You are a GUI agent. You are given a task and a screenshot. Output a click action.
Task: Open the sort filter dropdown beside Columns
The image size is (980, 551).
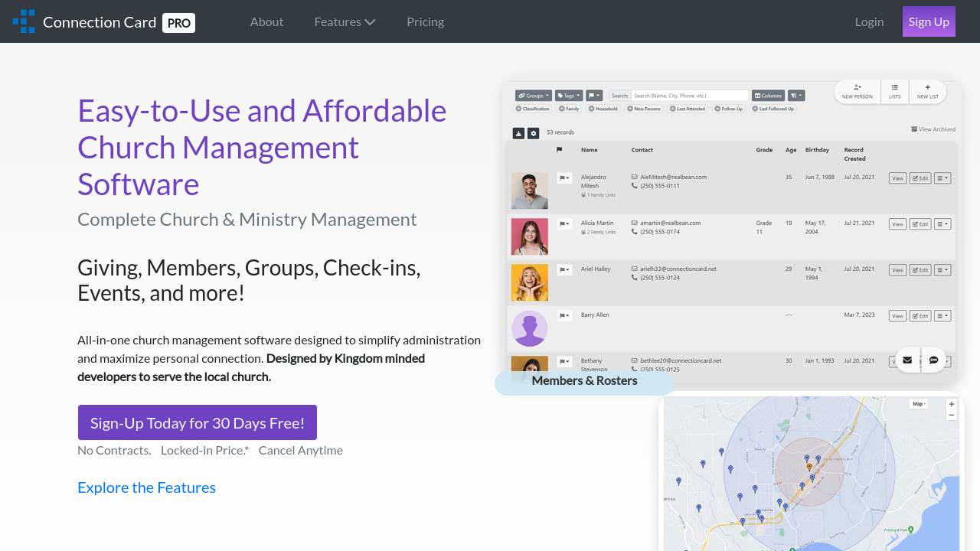[796, 96]
